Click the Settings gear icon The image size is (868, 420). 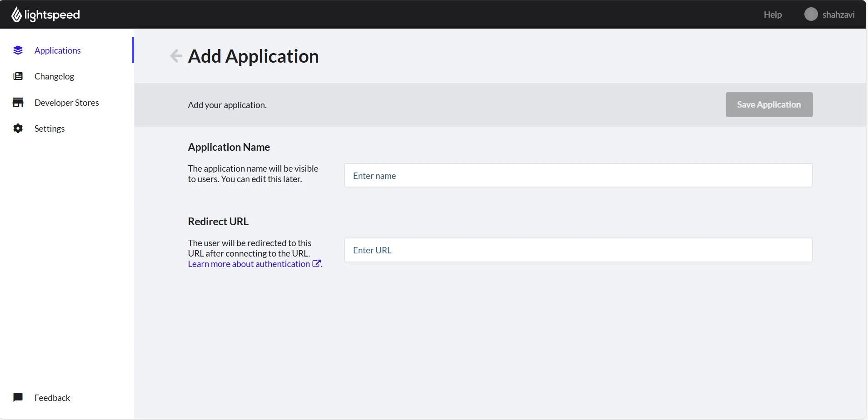18,128
